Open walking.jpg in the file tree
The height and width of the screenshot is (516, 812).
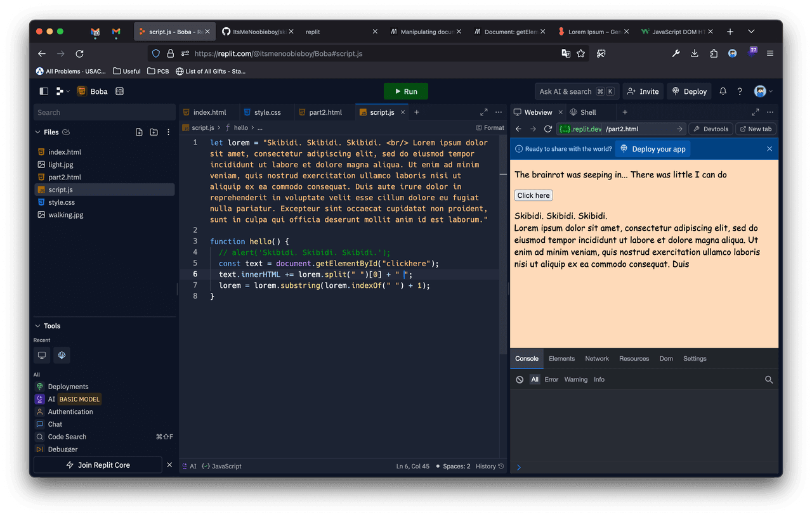65,215
